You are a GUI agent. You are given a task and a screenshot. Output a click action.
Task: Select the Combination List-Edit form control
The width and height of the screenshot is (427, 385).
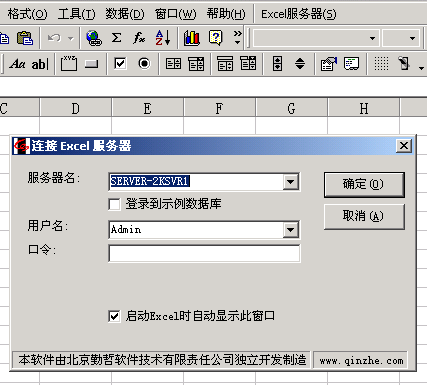[225, 63]
